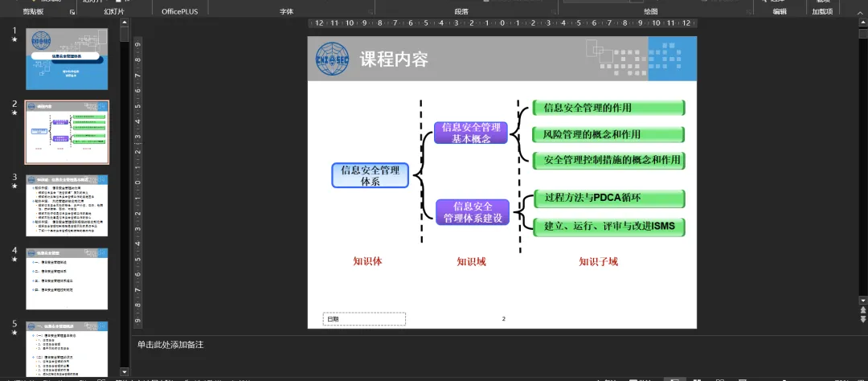Click the thumbnail pane scroll-up arrow

pyautogui.click(x=125, y=23)
